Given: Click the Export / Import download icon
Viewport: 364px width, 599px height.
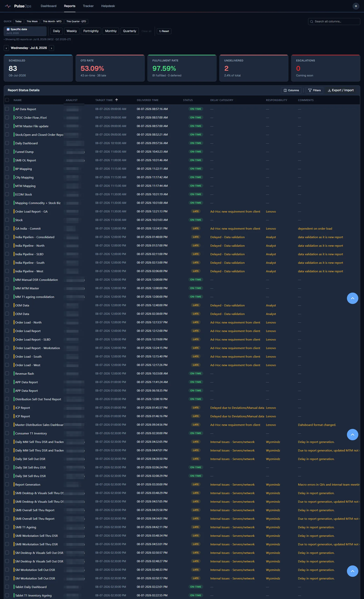Looking at the screenshot, I should [329, 90].
